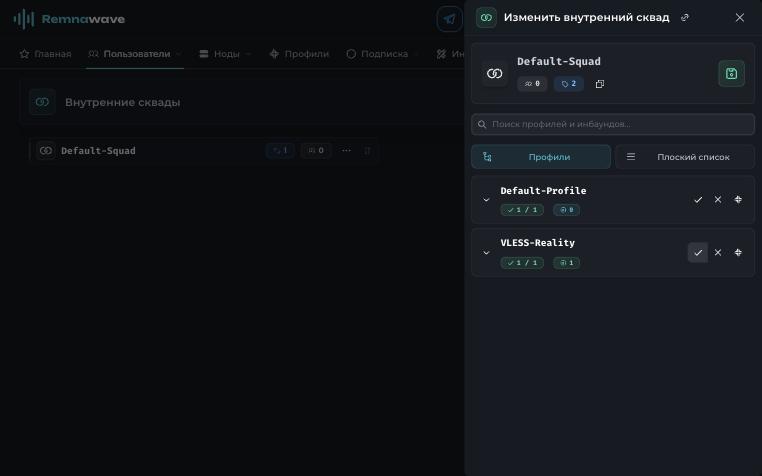Save the Default-Squad changes

pyautogui.click(x=731, y=73)
